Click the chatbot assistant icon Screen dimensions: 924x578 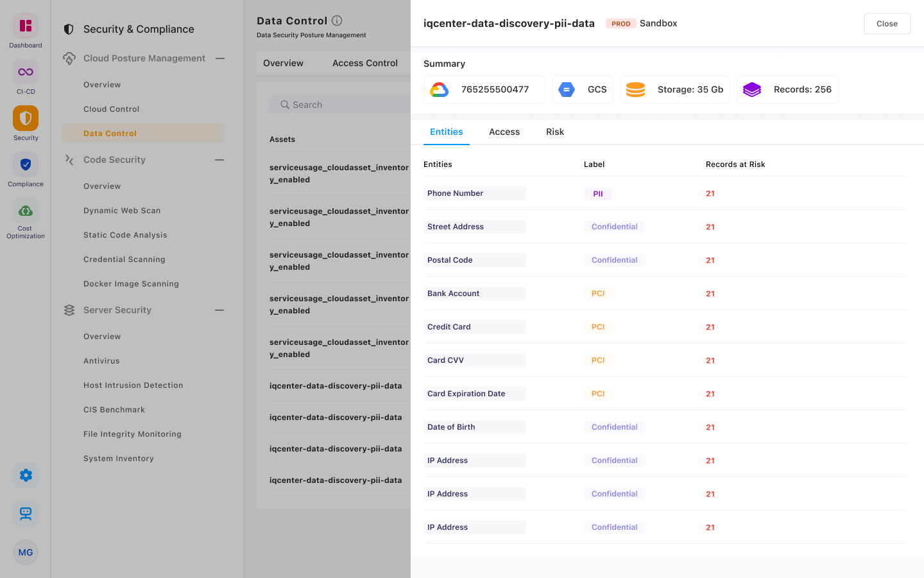coord(26,514)
